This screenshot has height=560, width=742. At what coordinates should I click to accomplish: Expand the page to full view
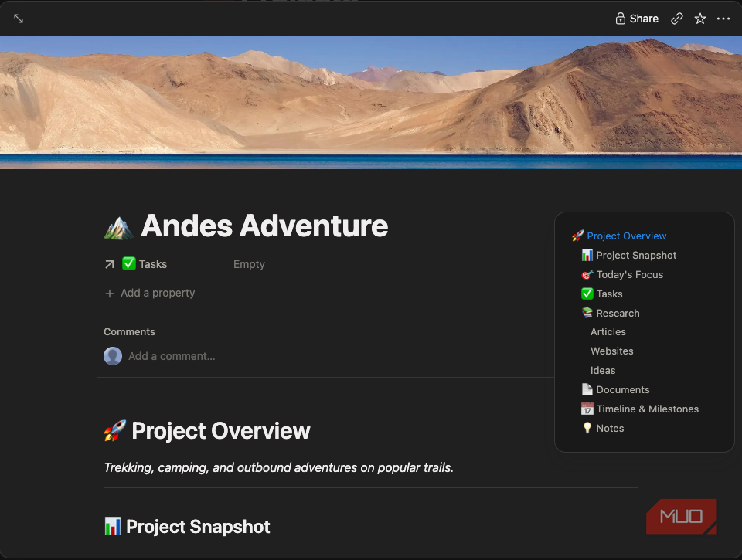tap(19, 19)
